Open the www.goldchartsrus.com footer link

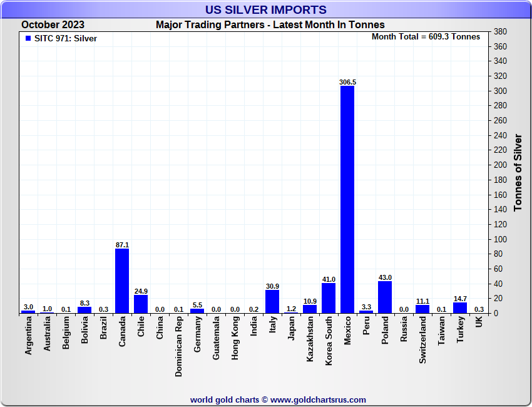pyautogui.click(x=318, y=399)
